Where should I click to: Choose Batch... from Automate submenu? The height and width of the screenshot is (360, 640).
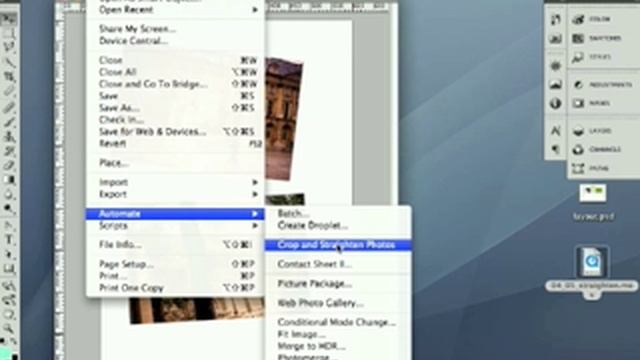[x=338, y=213]
